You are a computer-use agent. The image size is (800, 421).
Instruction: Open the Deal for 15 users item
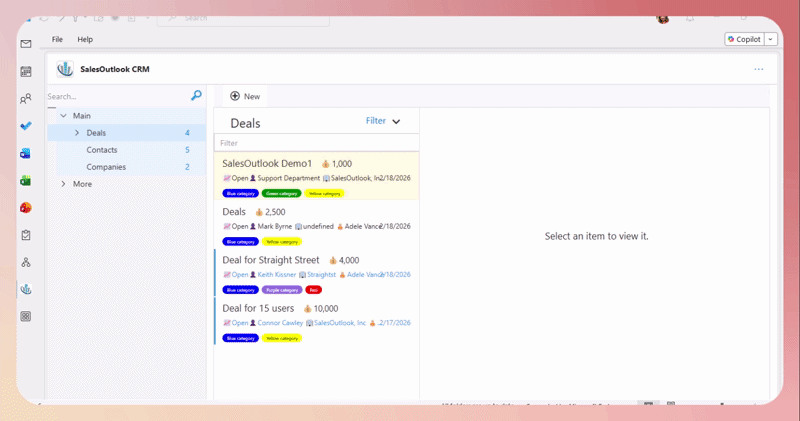pyautogui.click(x=316, y=321)
